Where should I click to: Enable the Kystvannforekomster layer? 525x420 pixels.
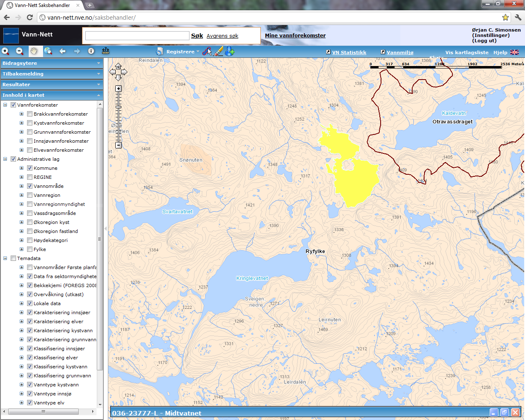30,123
